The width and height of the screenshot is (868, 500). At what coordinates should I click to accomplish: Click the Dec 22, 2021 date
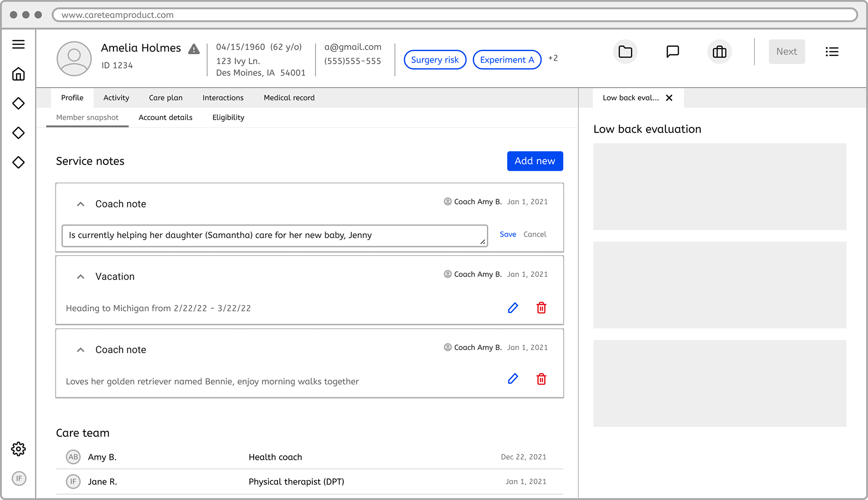tap(524, 457)
